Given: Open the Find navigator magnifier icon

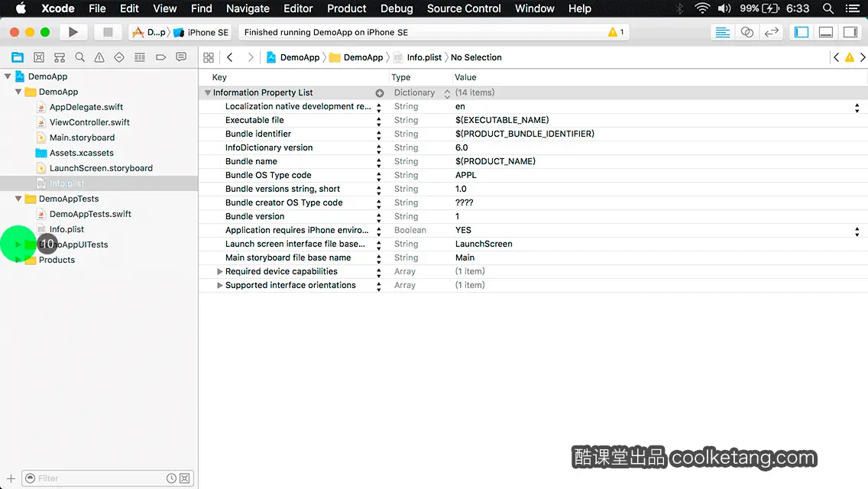Looking at the screenshot, I should coord(79,57).
